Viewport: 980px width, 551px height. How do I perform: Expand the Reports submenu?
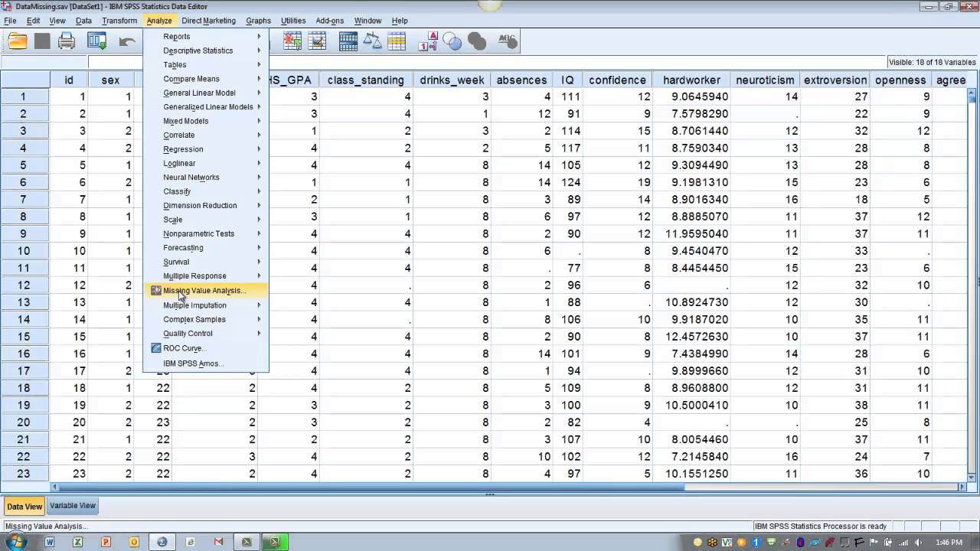point(205,37)
